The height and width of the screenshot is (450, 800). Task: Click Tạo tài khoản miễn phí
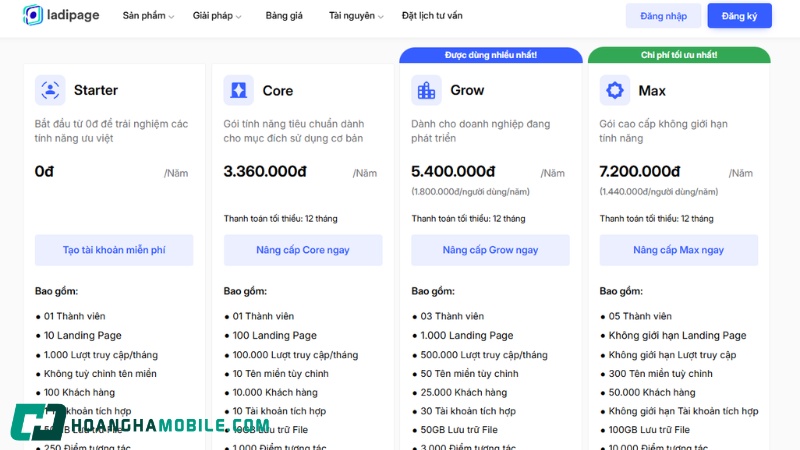[114, 250]
